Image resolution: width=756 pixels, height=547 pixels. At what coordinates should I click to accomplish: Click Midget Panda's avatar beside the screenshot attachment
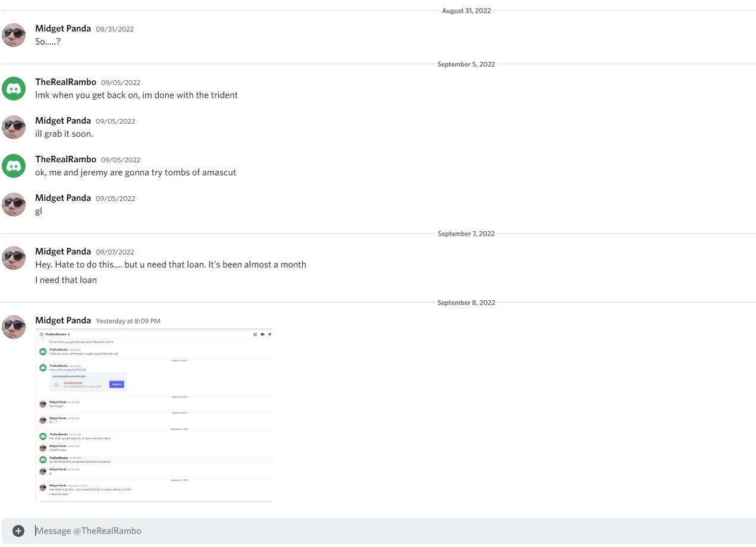[x=14, y=327]
